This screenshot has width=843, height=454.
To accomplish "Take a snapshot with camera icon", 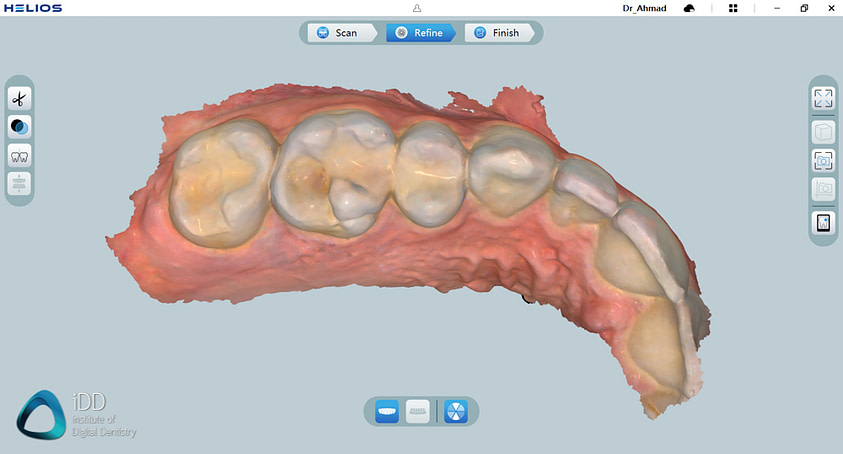I will point(823,160).
